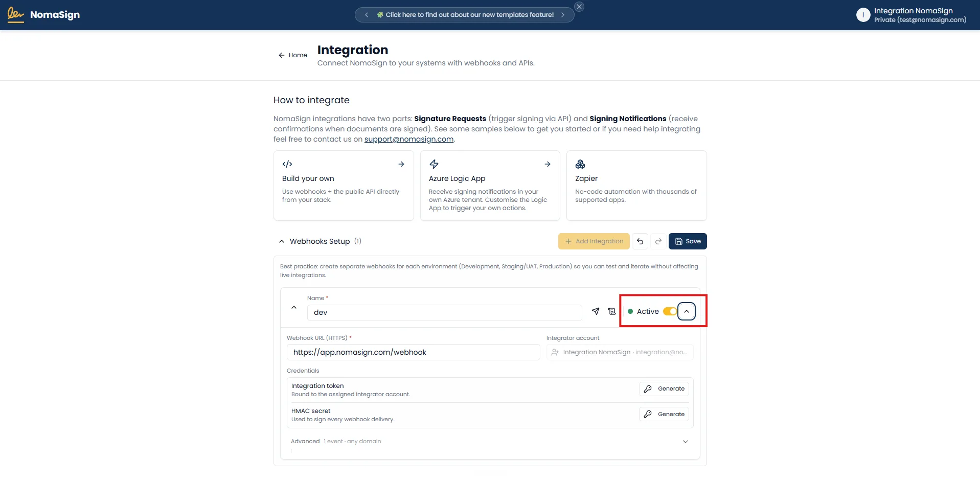Email support@nomasign.com link

point(409,139)
